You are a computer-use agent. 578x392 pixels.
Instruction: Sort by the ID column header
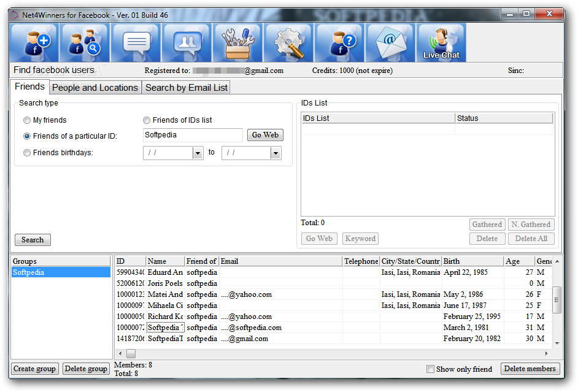coord(131,261)
